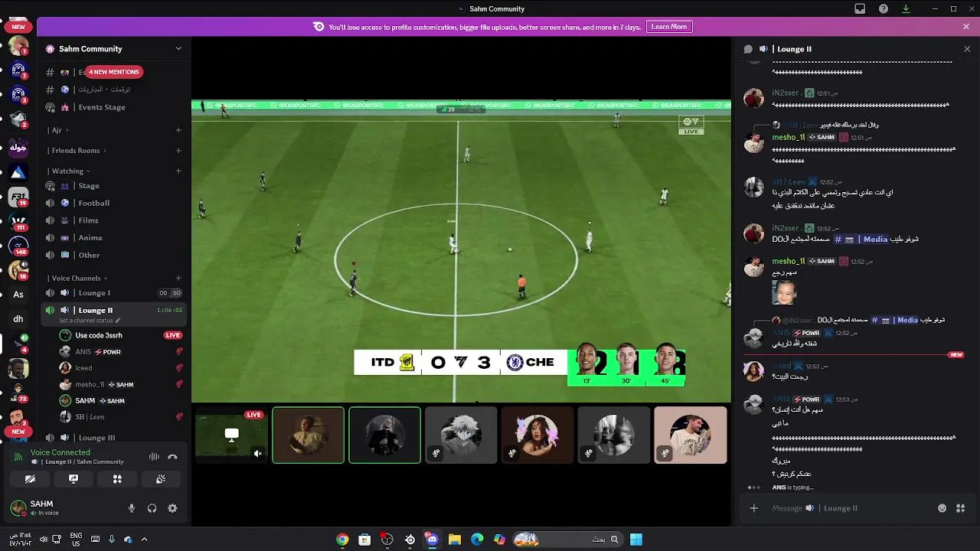980x551 pixels.
Task: Select user Iceed in voice list
Action: point(121,368)
